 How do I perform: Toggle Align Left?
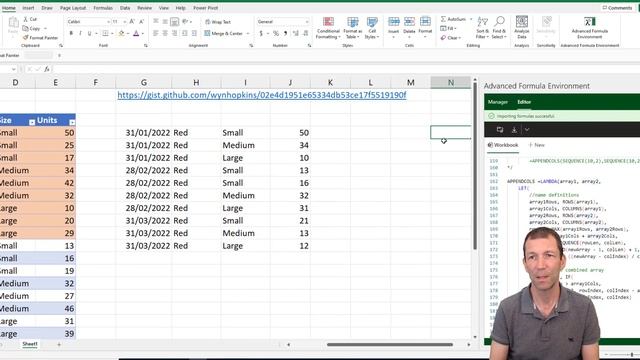point(156,33)
